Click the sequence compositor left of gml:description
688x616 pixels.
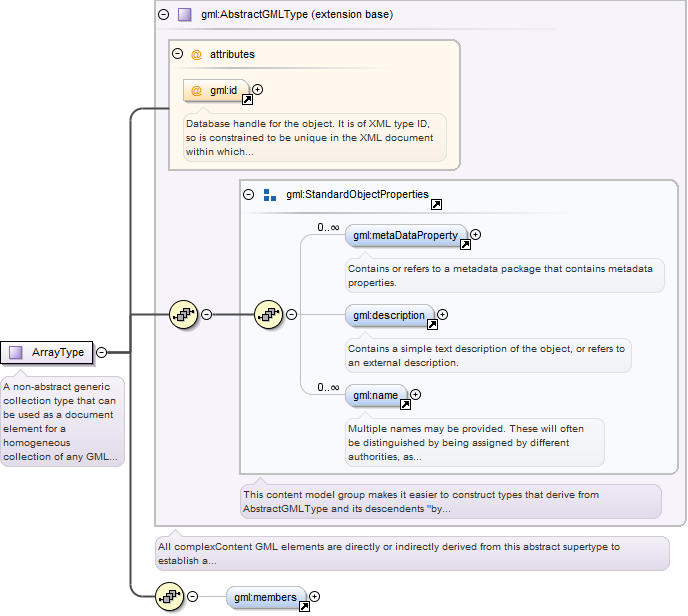click(269, 315)
